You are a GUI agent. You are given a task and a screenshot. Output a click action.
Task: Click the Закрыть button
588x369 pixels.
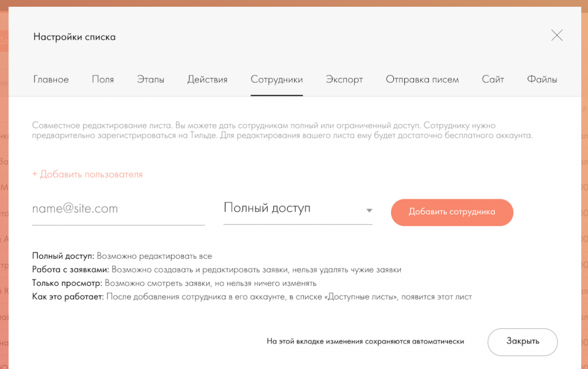click(522, 341)
